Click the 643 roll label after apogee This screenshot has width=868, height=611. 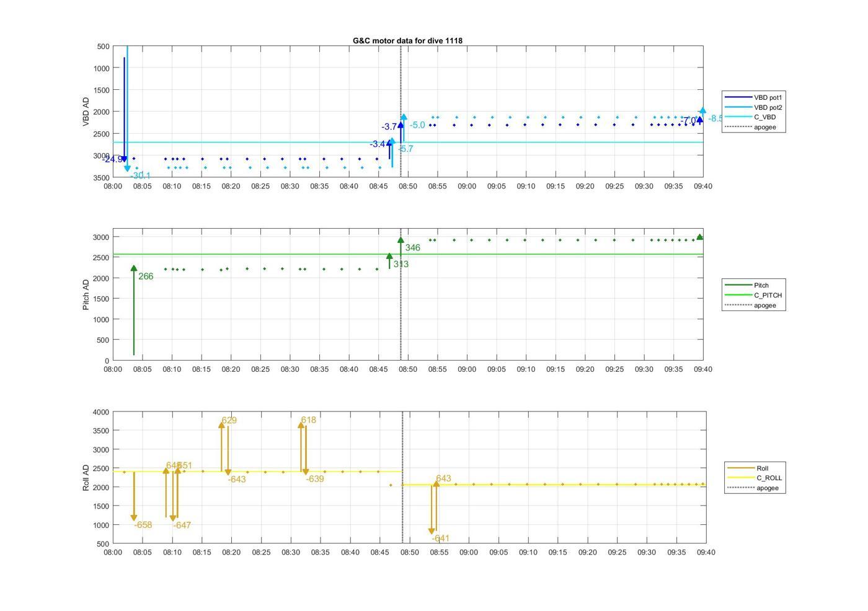pyautogui.click(x=443, y=478)
